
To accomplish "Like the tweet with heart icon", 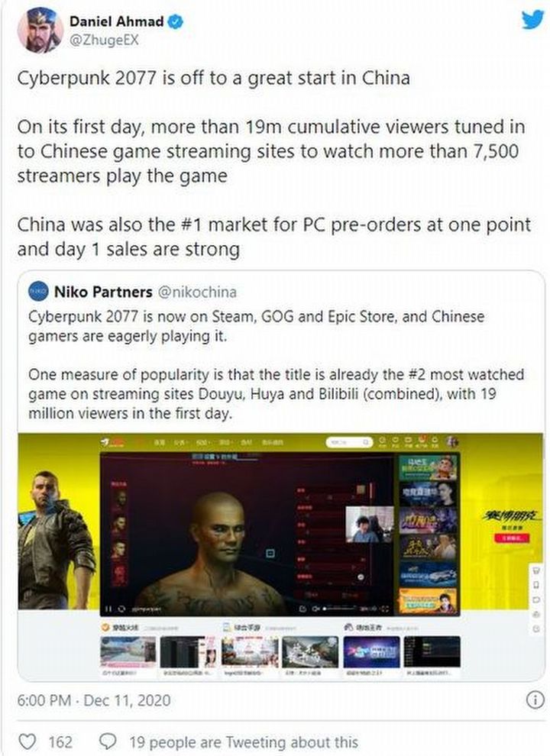I will [x=27, y=741].
